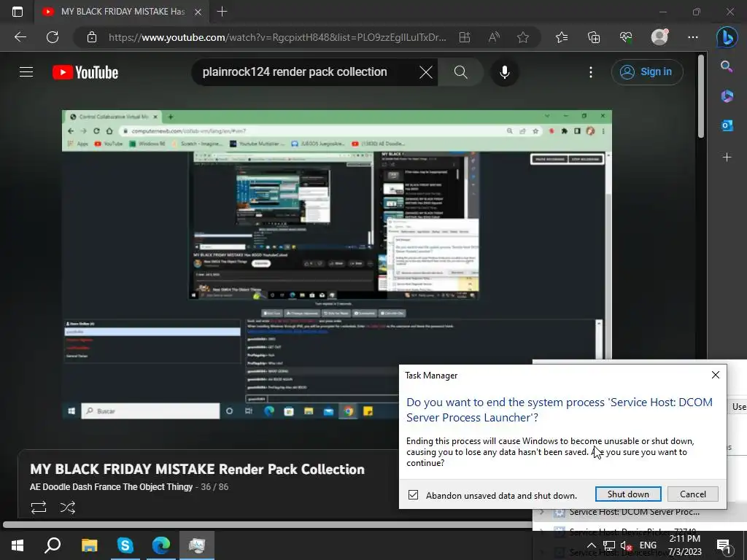Open Microsoft 365 sidebar icon
The width and height of the screenshot is (747, 560).
(727, 96)
